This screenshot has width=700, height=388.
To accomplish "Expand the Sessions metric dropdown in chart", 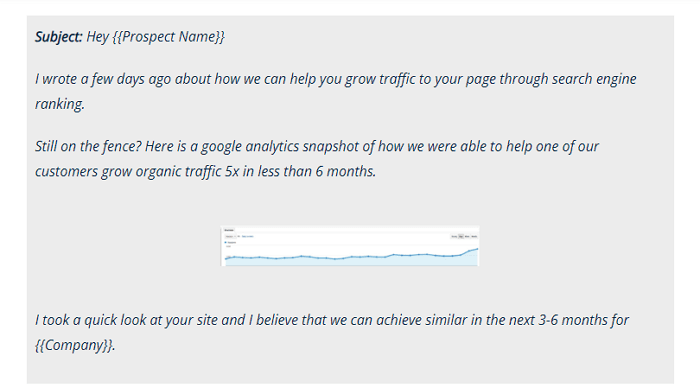I will point(230,236).
